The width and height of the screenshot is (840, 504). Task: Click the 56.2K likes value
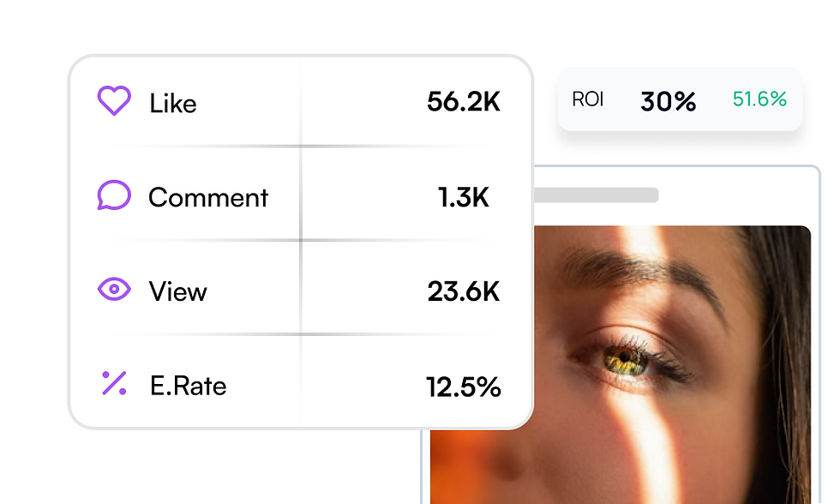pyautogui.click(x=463, y=102)
